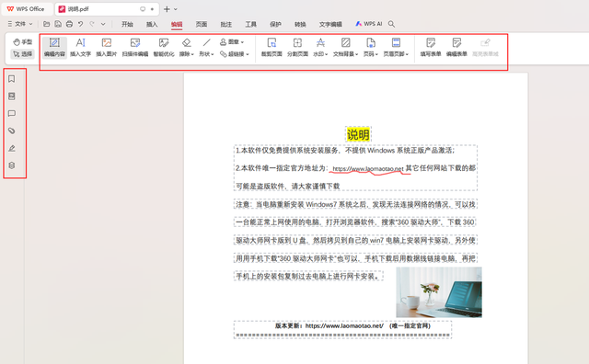Screen dimensions: 589x364
Task: Click the active 编辑 (Edit) tab
Action: click(x=177, y=25)
